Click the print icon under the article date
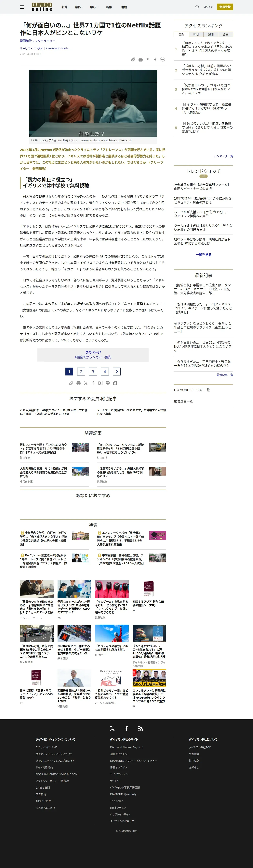The image size is (253, 868). click(x=141, y=60)
